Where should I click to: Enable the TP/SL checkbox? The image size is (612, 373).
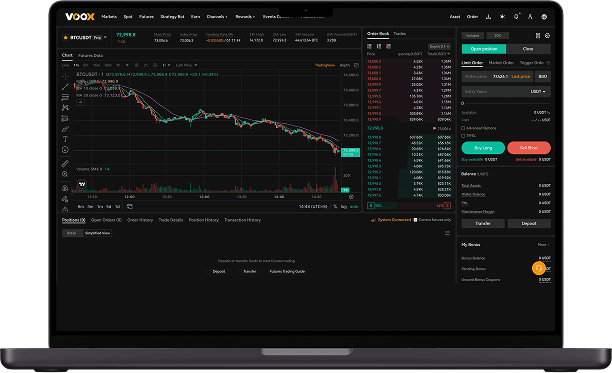click(x=463, y=136)
